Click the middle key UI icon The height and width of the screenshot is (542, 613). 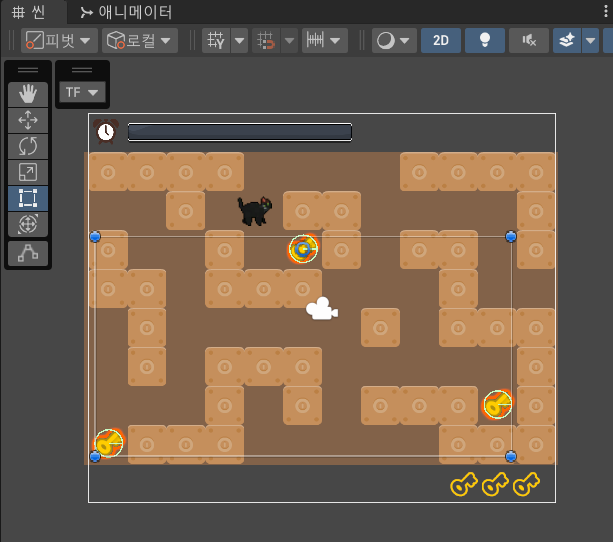pos(495,484)
